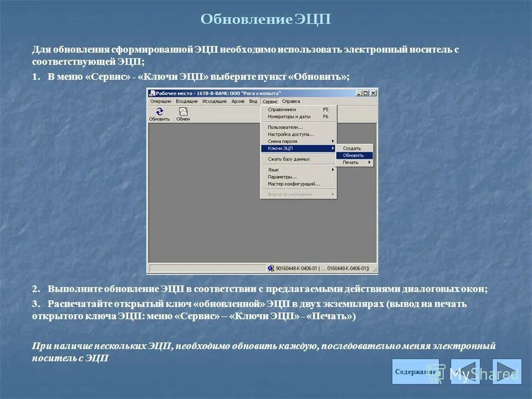Expand Язык submenu

coord(299,170)
